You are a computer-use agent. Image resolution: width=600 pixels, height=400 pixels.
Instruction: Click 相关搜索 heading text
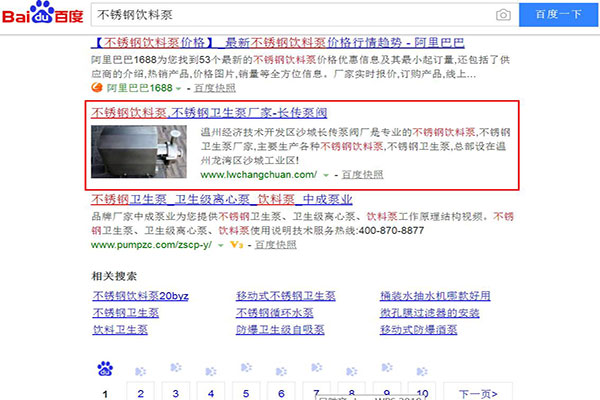tap(114, 276)
